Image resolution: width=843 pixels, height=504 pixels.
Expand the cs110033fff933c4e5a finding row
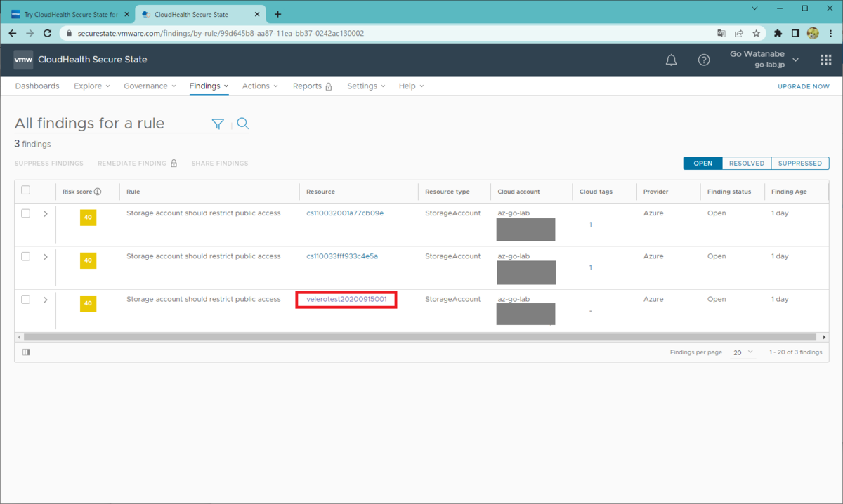(46, 256)
